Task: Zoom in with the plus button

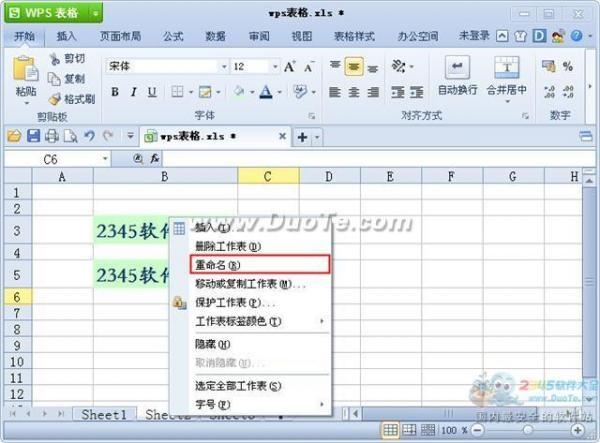Action: pyautogui.click(x=578, y=430)
